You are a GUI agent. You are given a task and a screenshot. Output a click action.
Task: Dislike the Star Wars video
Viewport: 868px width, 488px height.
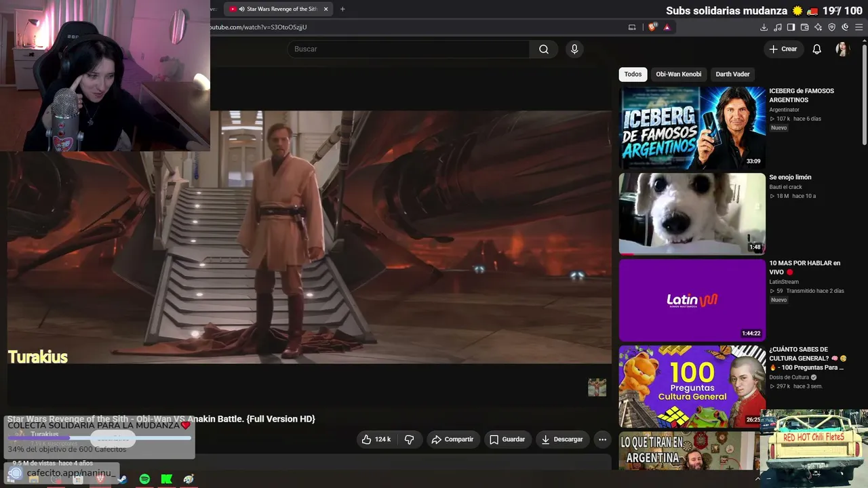[x=409, y=439]
